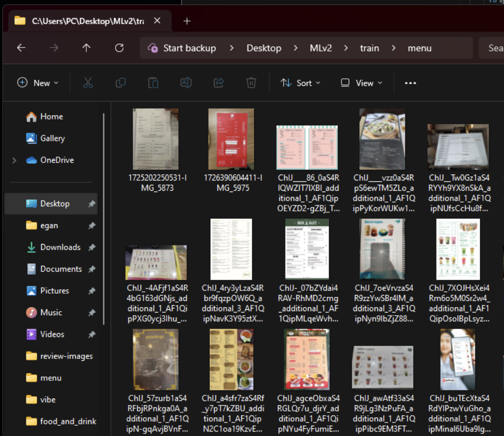
Task: Open the New item dropdown
Action: [x=38, y=83]
